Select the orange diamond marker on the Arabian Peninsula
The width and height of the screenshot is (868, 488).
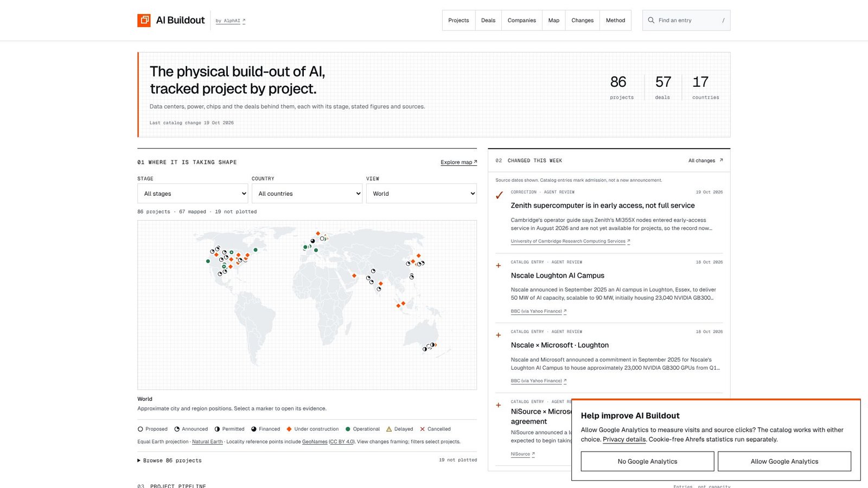(354, 276)
